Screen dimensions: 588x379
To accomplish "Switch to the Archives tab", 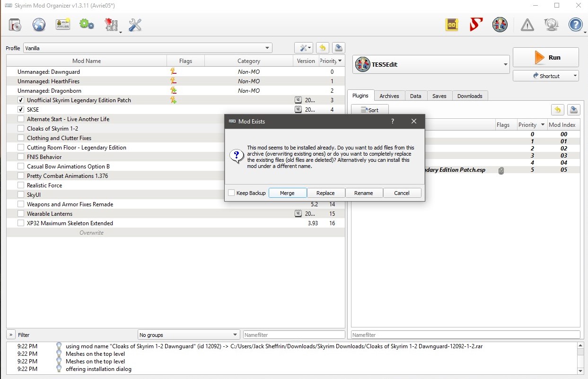I will 389,96.
